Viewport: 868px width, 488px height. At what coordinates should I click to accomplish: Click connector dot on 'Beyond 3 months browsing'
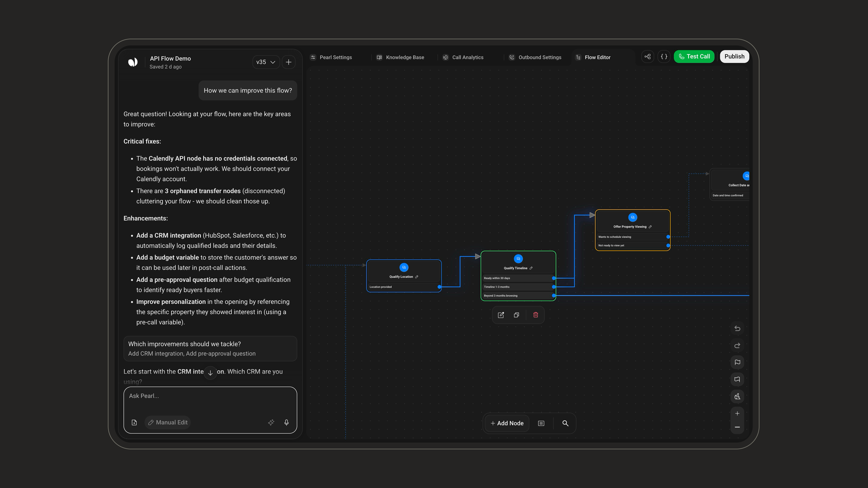(x=554, y=296)
